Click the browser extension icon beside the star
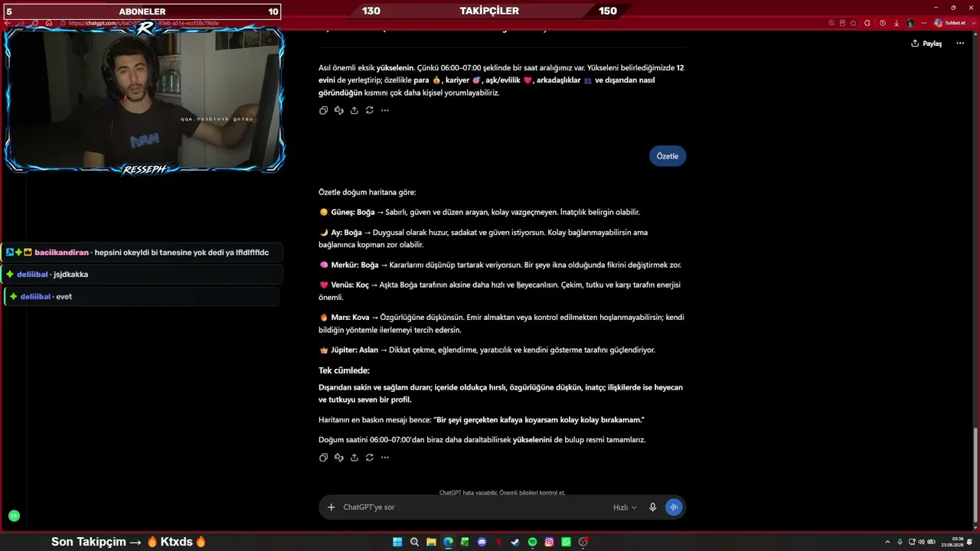Viewport: 980px width, 551px height. pos(867,23)
